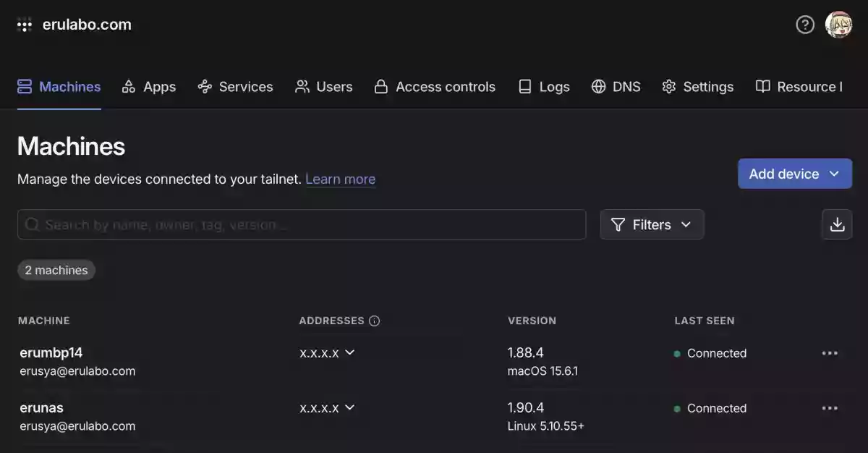Open the three-dot menu for erumbp14
Viewport: 868px width, 453px height.
(x=830, y=353)
